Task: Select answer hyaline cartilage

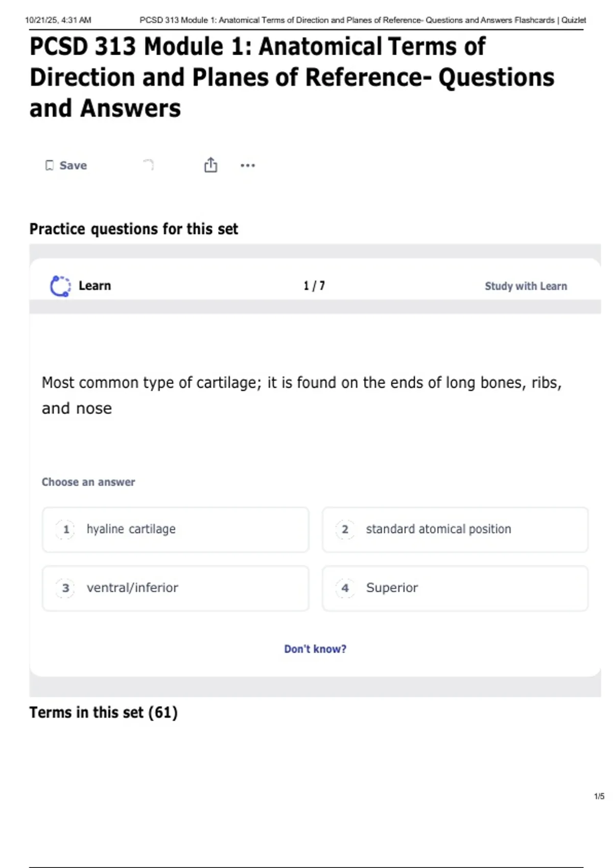Action: (176, 529)
